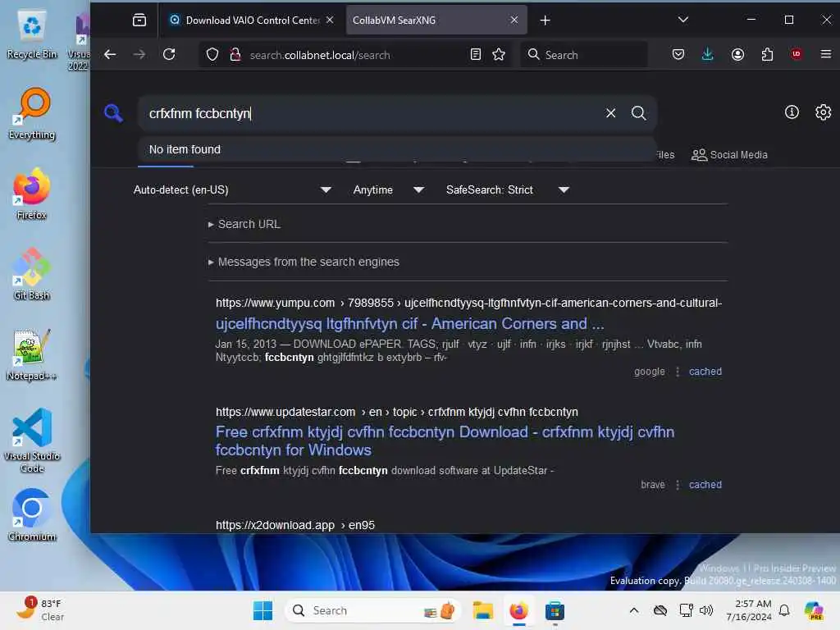
Task: Open SearXNG preferences gear
Action: (824, 112)
